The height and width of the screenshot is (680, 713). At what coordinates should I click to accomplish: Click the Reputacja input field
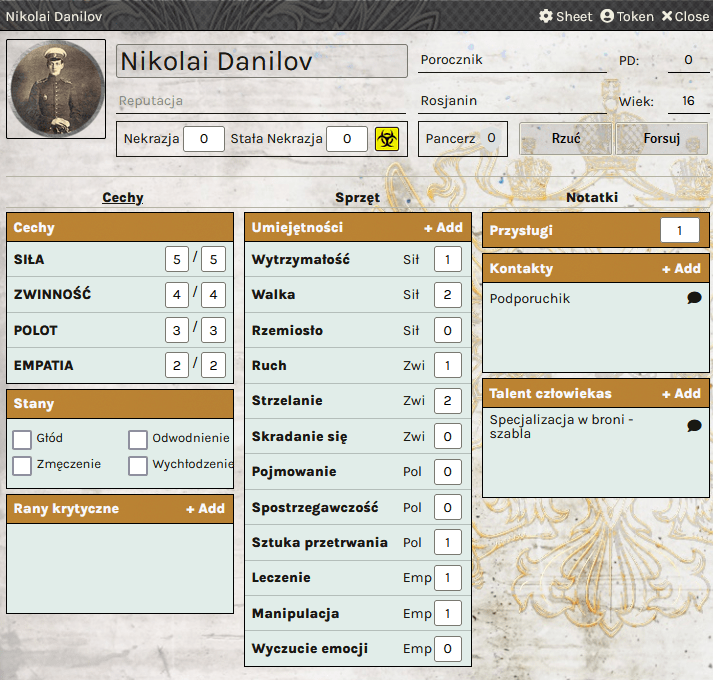pyautogui.click(x=260, y=101)
